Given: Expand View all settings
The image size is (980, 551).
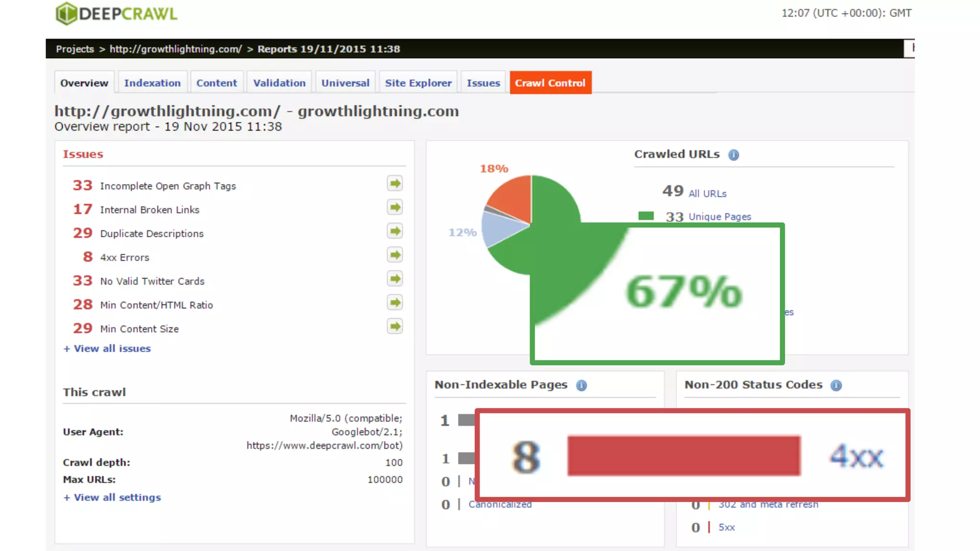Looking at the screenshot, I should 112,497.
